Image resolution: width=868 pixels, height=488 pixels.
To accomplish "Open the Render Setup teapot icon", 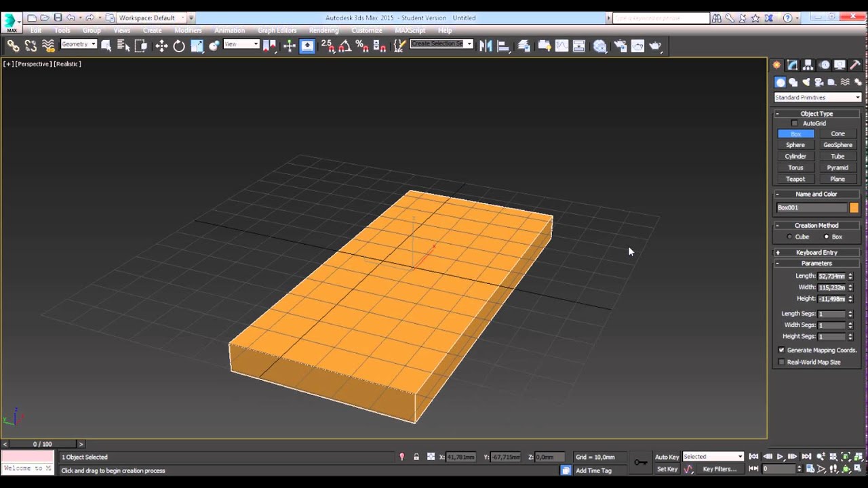I will pyautogui.click(x=620, y=45).
